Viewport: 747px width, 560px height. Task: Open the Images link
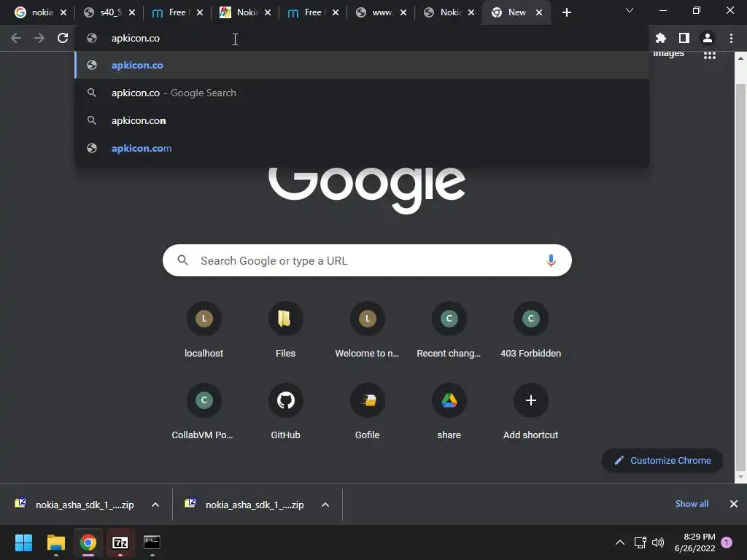[668, 53]
